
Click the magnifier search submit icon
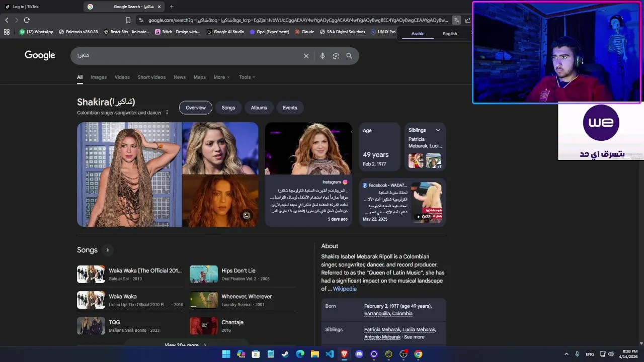349,56
